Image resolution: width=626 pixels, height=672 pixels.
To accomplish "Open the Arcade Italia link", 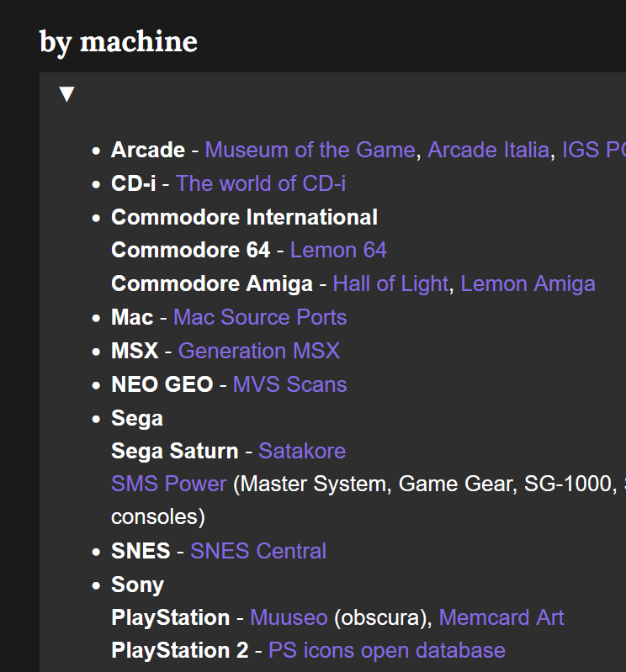I will (488, 150).
